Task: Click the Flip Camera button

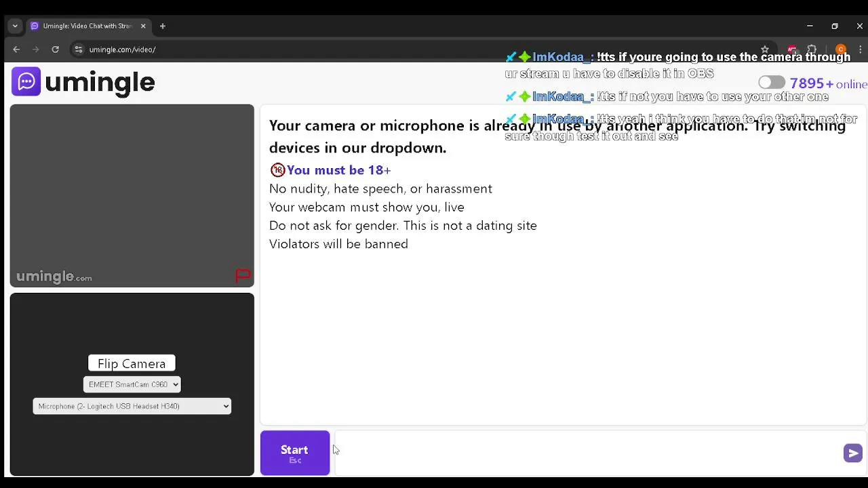Action: click(132, 364)
